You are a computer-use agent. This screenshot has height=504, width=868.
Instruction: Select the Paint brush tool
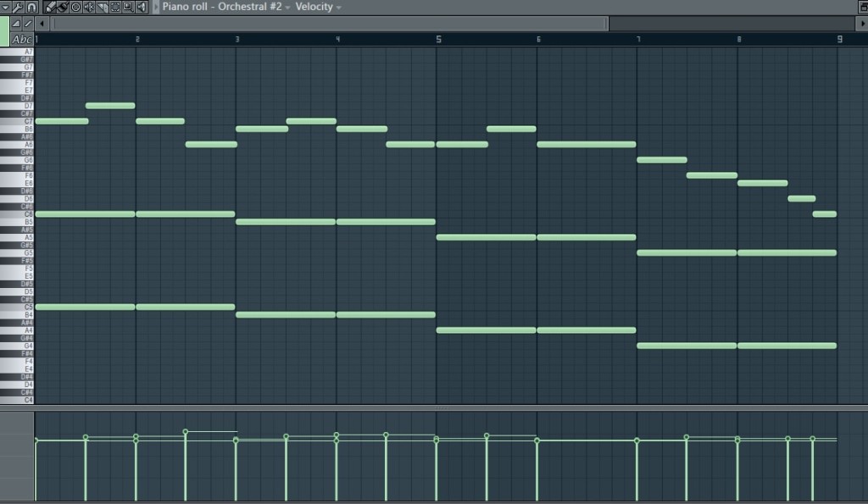pos(63,7)
